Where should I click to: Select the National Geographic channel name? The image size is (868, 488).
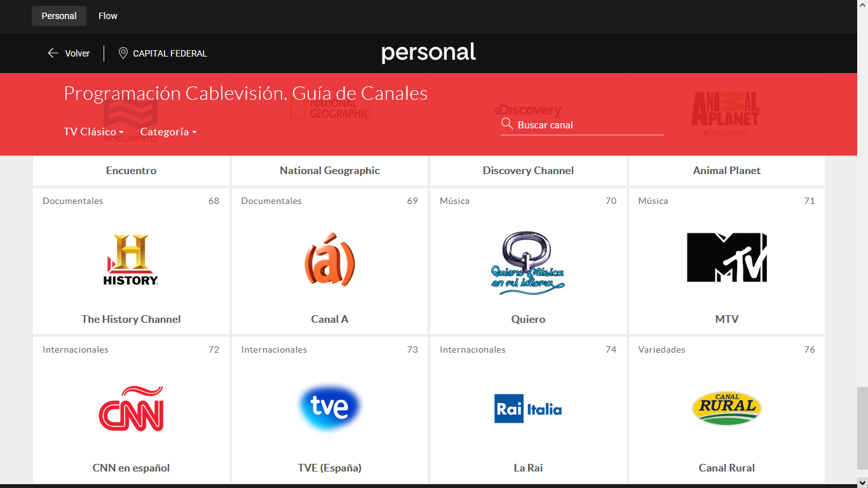click(x=330, y=170)
